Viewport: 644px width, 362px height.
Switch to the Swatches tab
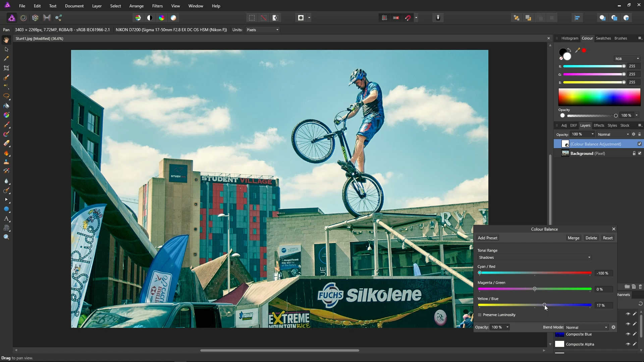(603, 38)
